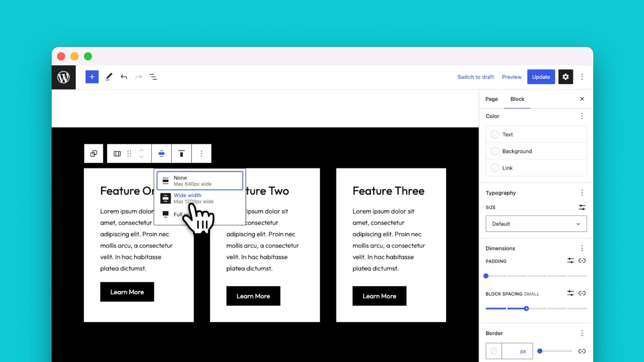Click the undo arrow
The height and width of the screenshot is (362, 644).
[x=124, y=77]
